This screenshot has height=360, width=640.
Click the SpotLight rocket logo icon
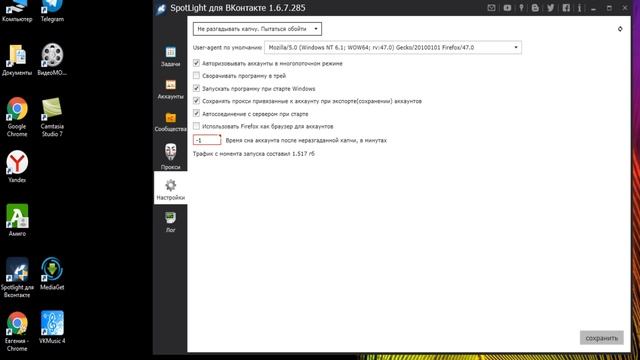161,9
